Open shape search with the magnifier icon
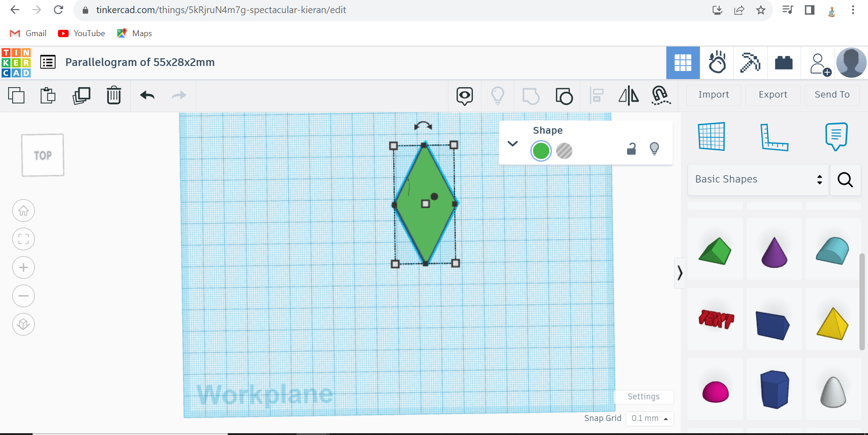The width and height of the screenshot is (868, 435). pyautogui.click(x=845, y=180)
